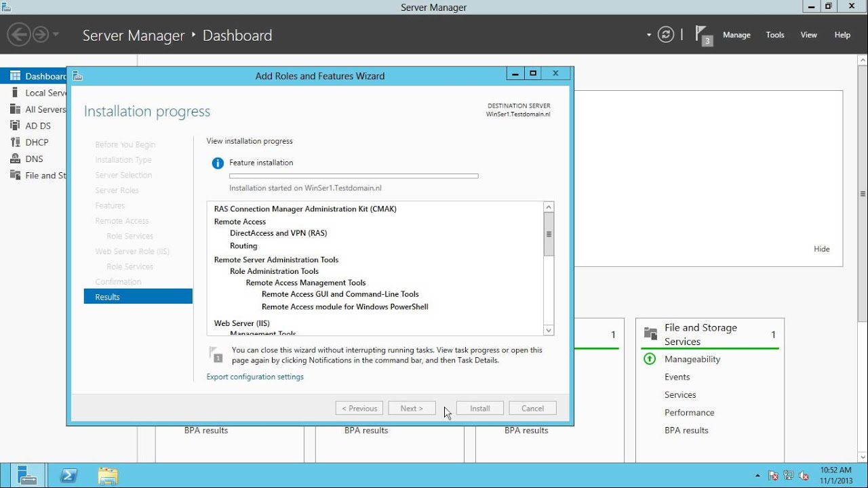Open File Explorer from the taskbar

[x=108, y=475]
